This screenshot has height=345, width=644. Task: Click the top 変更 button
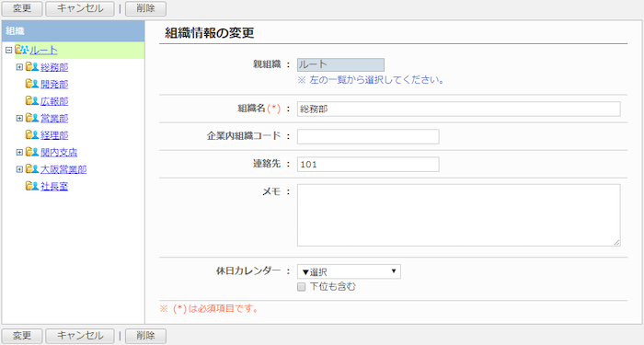coord(22,8)
